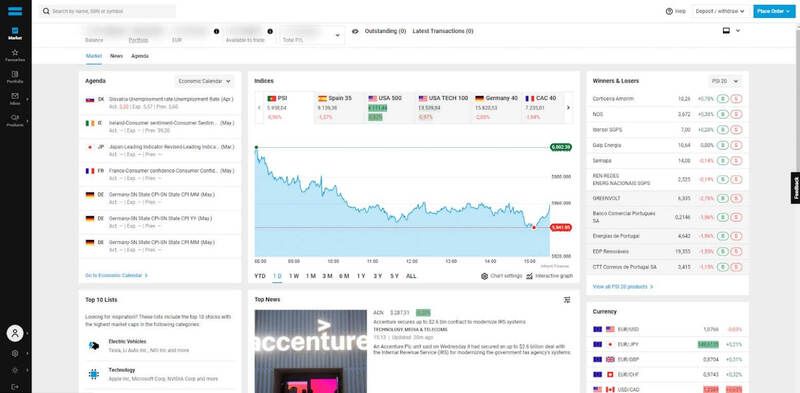Open the EUR/USD currency row
This screenshot has height=393, width=800.
(x=668, y=329)
